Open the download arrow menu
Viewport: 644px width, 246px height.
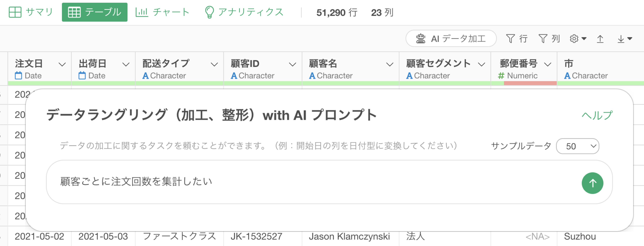(x=624, y=39)
